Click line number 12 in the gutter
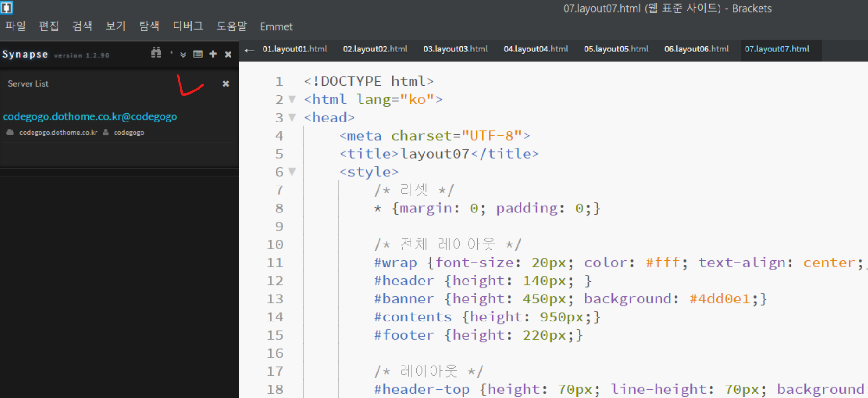 pos(275,281)
